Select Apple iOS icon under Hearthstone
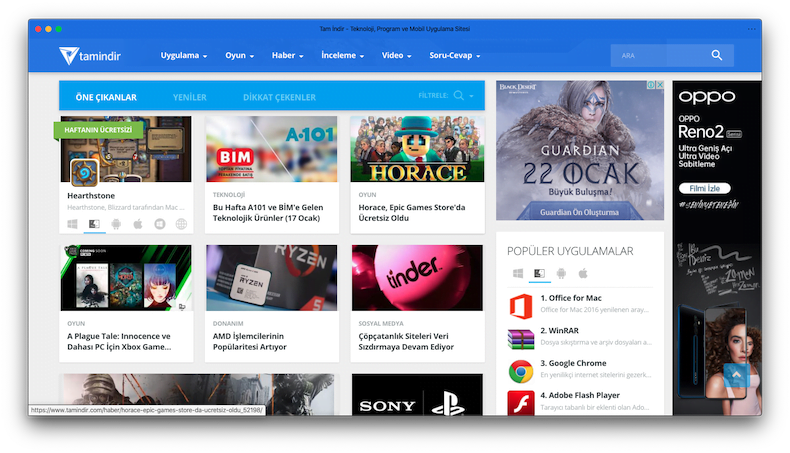Viewport: 790px width, 453px height. [x=138, y=224]
